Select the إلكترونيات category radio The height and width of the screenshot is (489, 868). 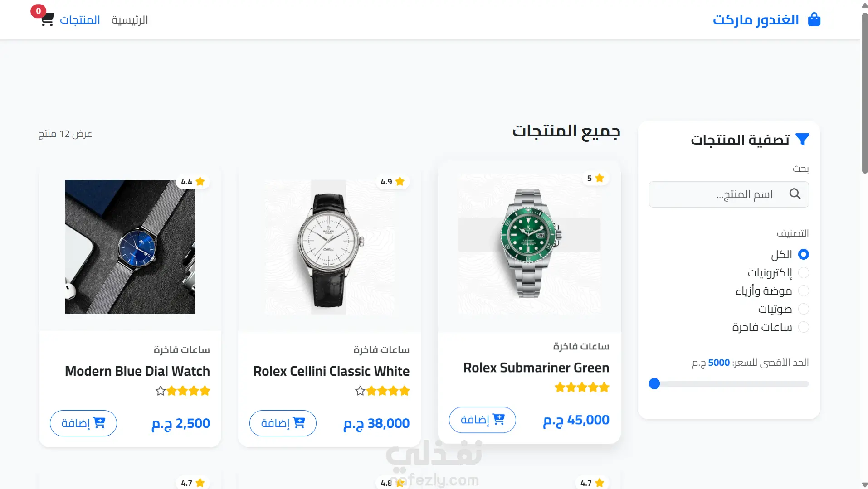(803, 272)
